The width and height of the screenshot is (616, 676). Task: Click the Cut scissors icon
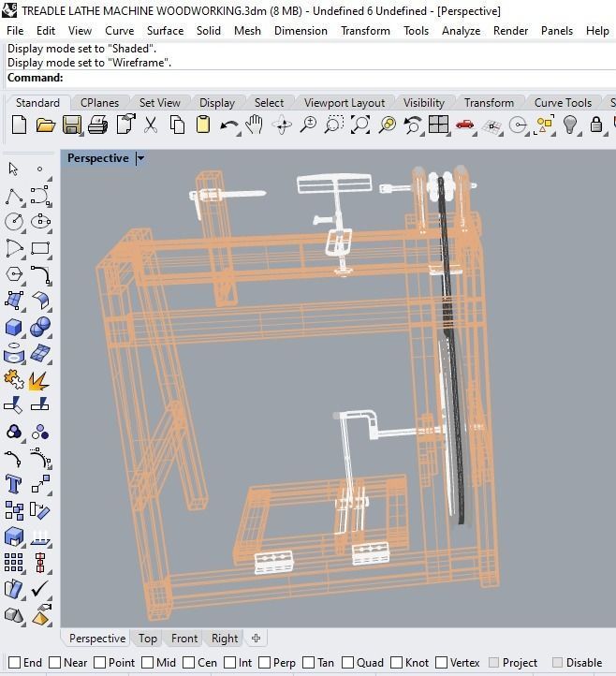[x=151, y=125]
